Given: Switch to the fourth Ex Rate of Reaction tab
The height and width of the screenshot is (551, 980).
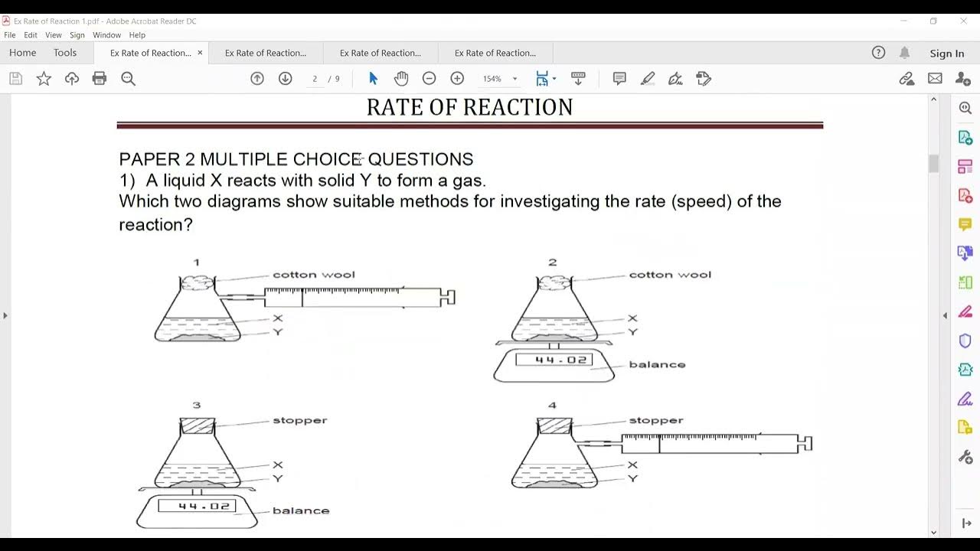Looking at the screenshot, I should [x=495, y=53].
